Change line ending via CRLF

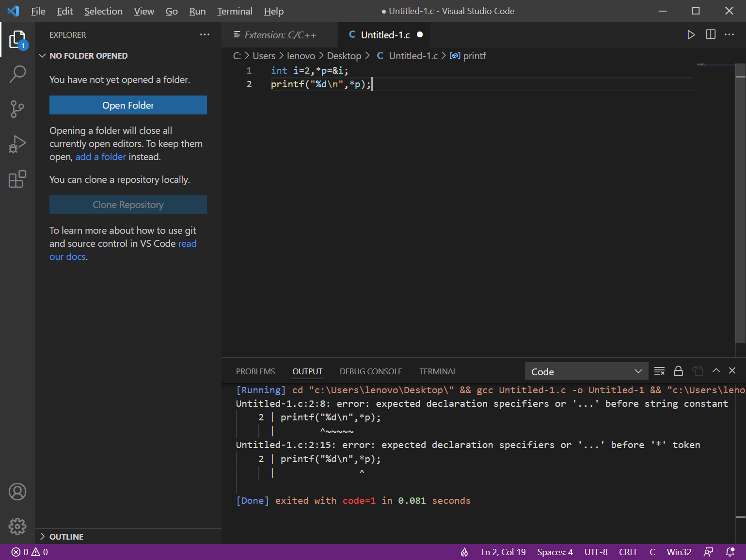coord(628,552)
